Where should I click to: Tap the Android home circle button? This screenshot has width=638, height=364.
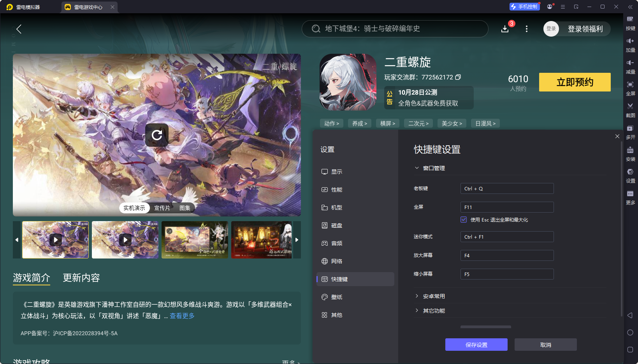click(x=630, y=332)
